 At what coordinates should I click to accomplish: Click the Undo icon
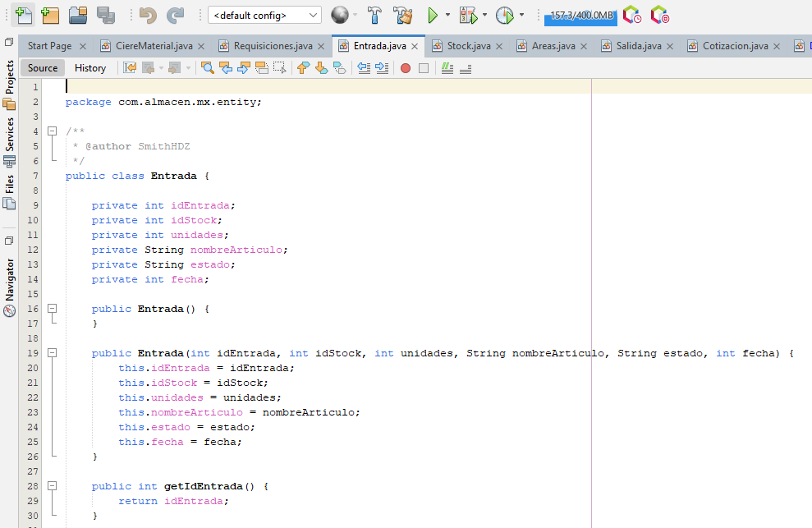(x=146, y=14)
